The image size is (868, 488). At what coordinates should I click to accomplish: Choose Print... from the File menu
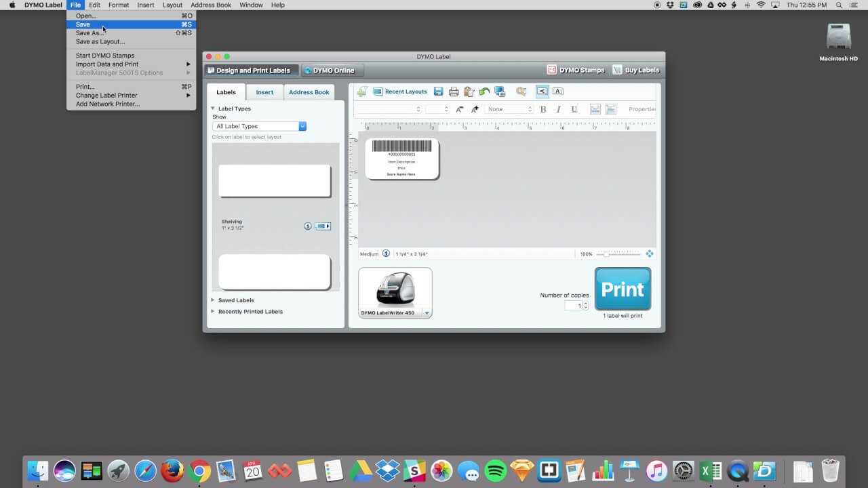coord(131,87)
